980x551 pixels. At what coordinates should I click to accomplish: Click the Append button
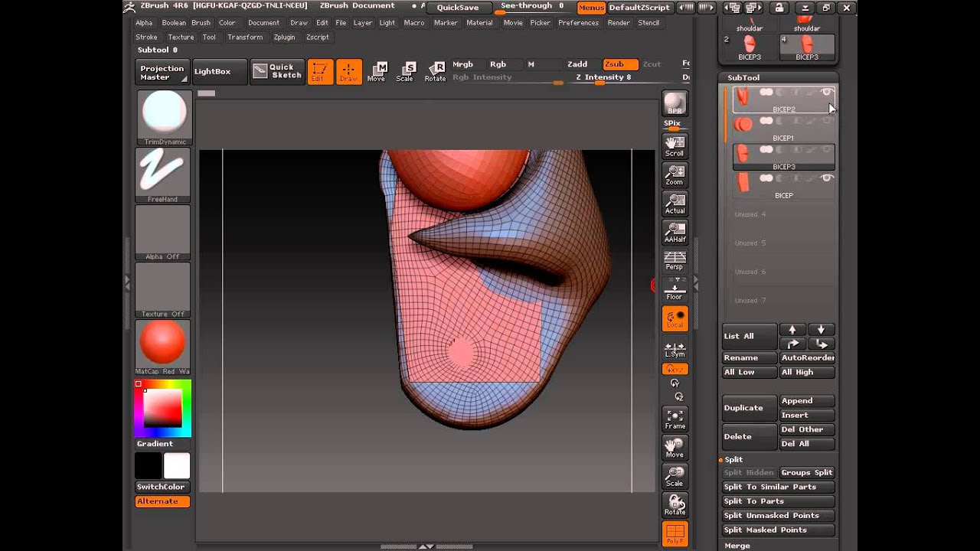[x=807, y=400]
